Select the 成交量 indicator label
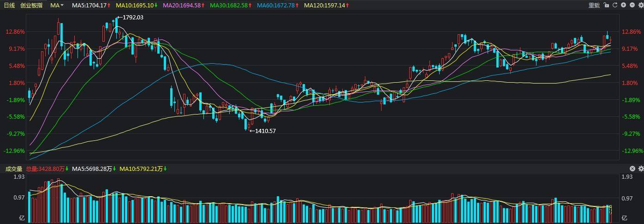 [x=14, y=169]
